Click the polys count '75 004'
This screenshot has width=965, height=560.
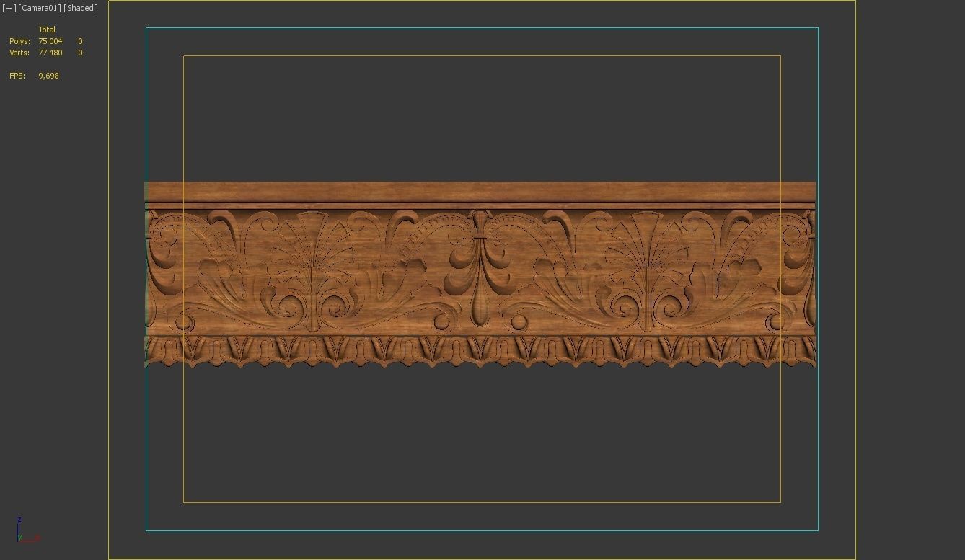50,41
